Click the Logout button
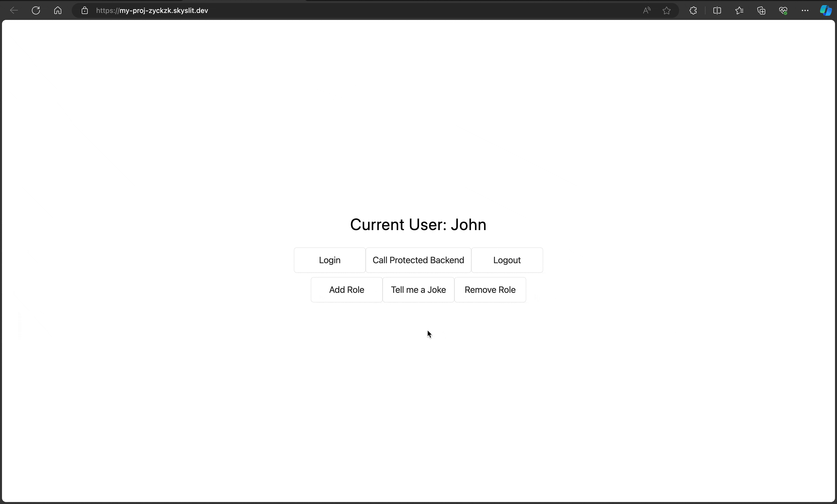 tap(507, 260)
